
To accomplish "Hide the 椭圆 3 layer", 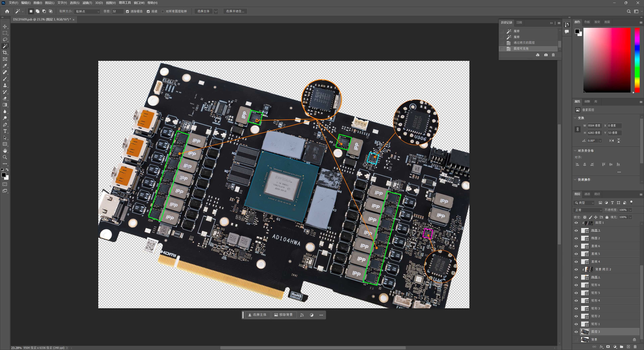I will (576, 231).
